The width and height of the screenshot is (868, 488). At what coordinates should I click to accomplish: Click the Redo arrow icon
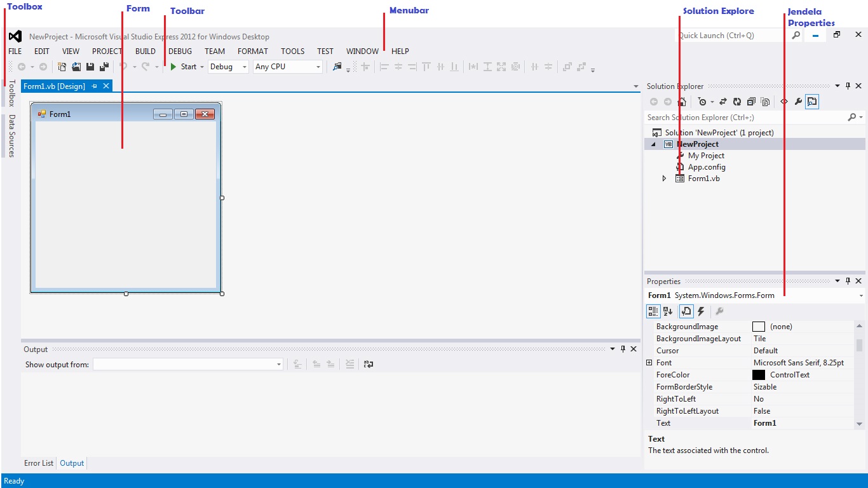coord(146,66)
